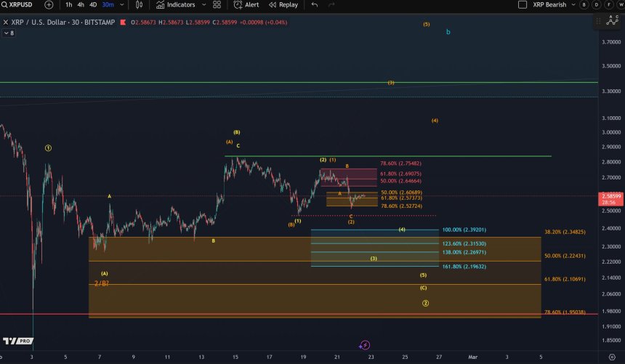Open chart settings gear at bottom-right

612,357
